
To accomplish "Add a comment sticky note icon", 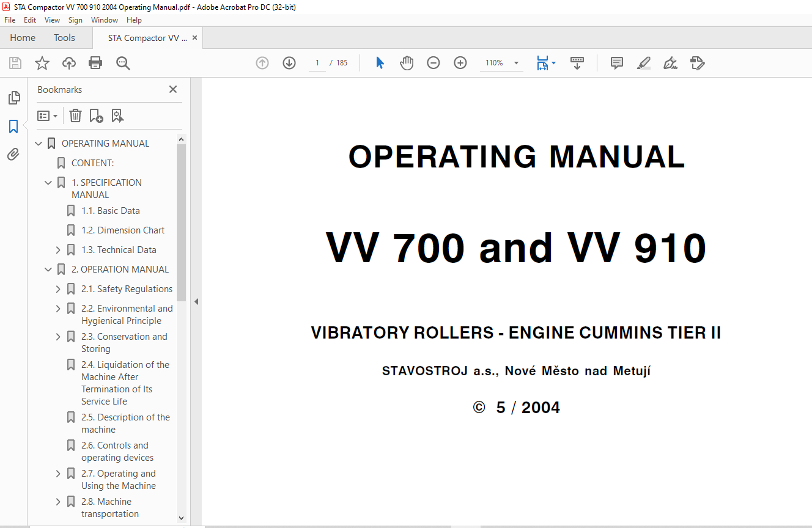I will [617, 63].
